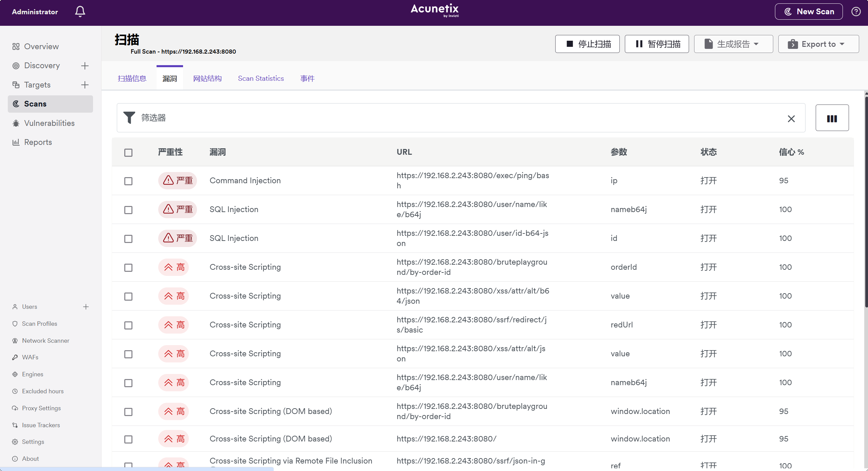This screenshot has width=868, height=471.
Task: Toggle the select-all header checkbox
Action: [x=128, y=152]
